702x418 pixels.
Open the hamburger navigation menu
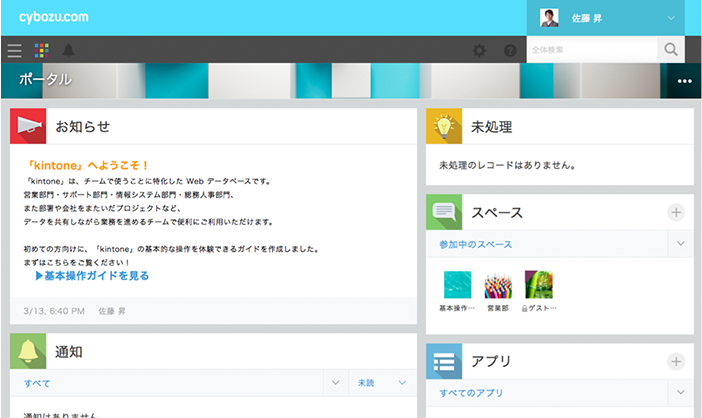(x=14, y=50)
